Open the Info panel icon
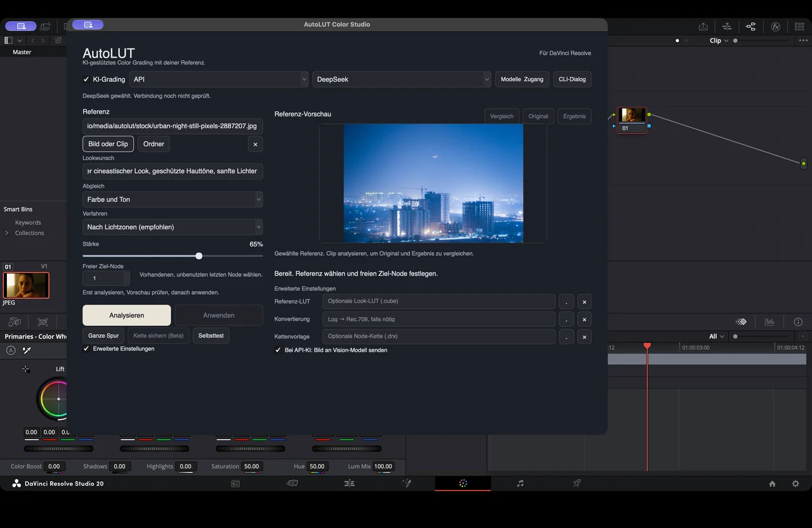812x528 pixels. (798, 322)
